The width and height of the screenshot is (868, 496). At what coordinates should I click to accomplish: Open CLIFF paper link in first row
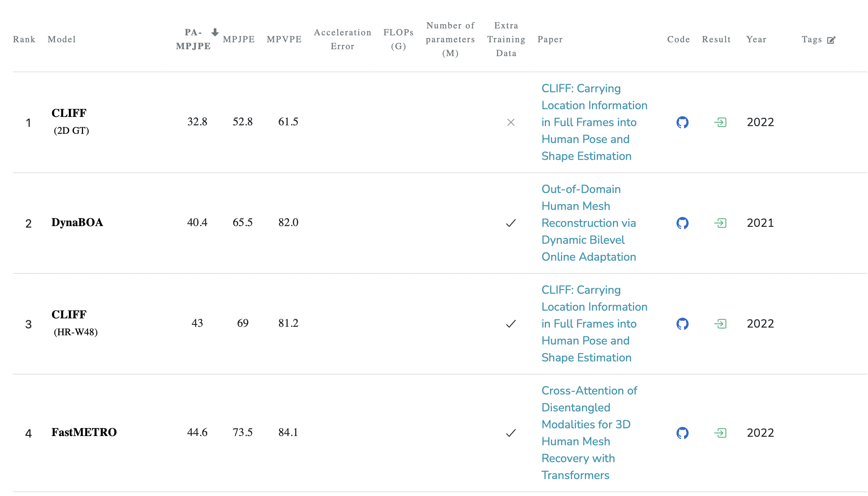tap(594, 122)
